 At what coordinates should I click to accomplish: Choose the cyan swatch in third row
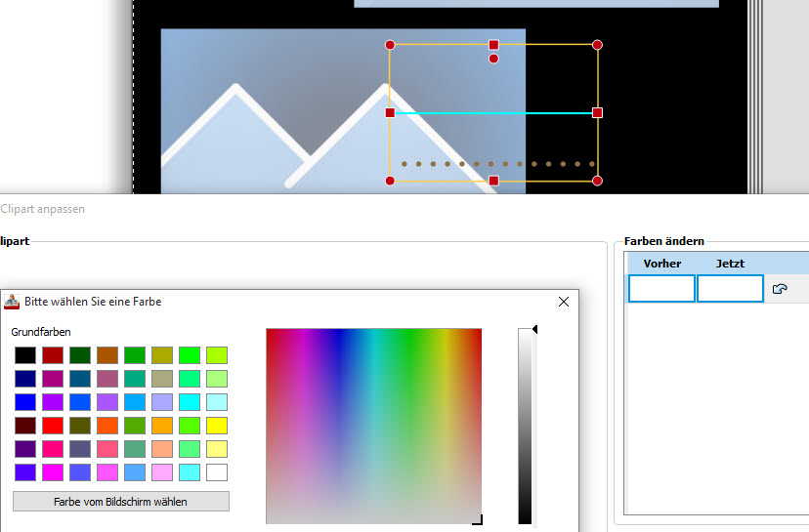pyautogui.click(x=190, y=402)
